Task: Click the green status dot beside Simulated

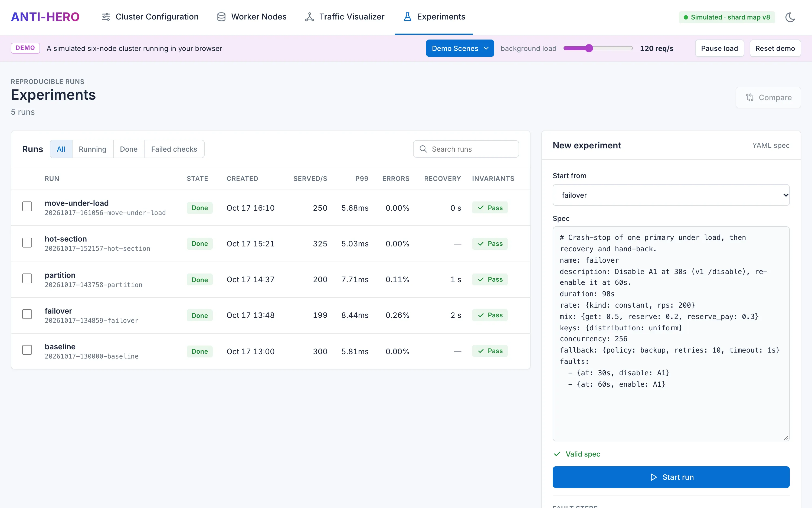Action: pyautogui.click(x=686, y=17)
